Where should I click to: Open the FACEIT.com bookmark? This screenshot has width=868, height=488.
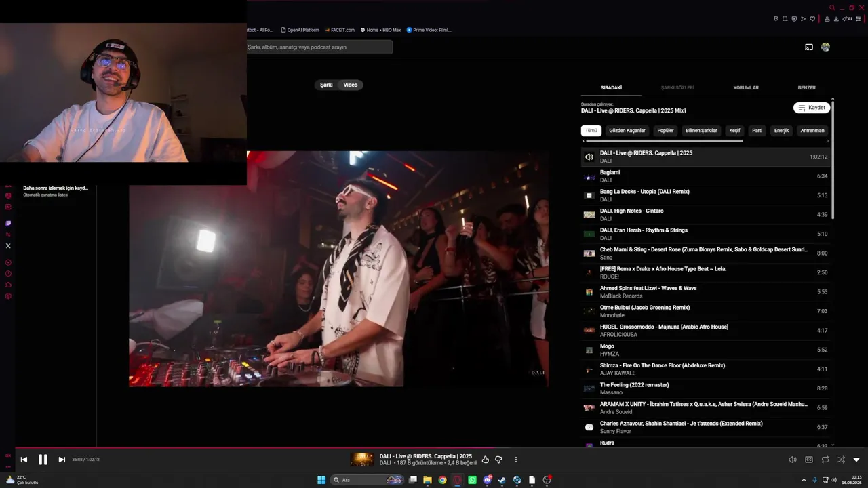pyautogui.click(x=340, y=30)
